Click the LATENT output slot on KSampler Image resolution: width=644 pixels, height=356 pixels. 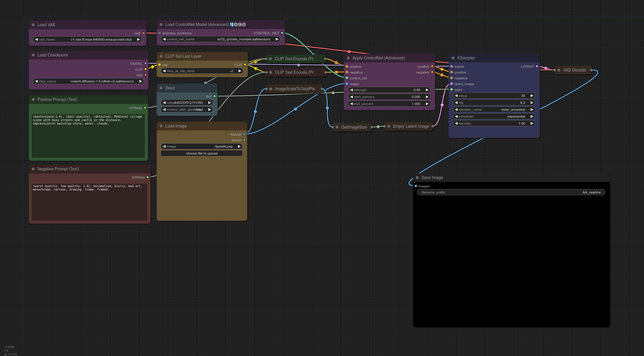pyautogui.click(x=537, y=66)
